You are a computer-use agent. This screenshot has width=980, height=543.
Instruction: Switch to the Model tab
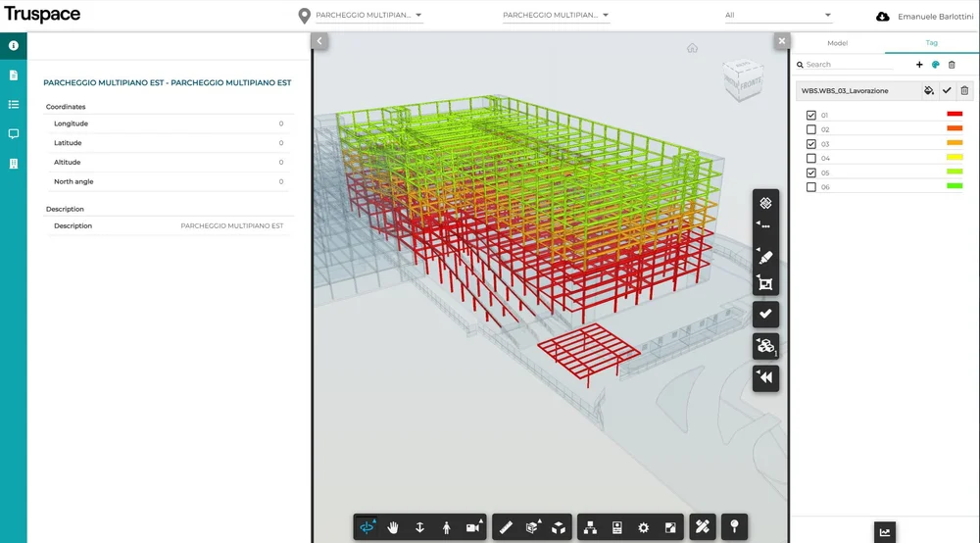[838, 43]
